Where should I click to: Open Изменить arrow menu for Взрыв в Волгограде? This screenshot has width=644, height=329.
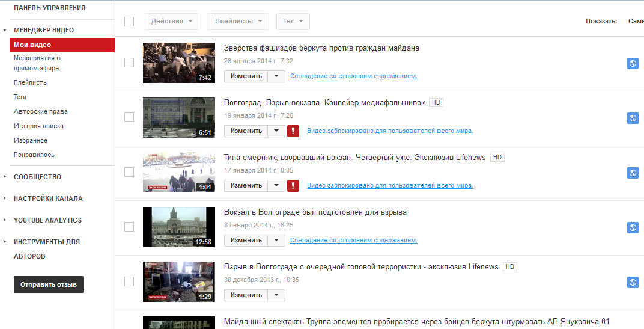coord(276,295)
